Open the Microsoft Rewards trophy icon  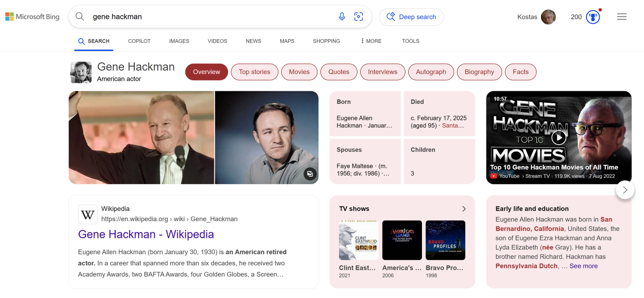pyautogui.click(x=592, y=17)
